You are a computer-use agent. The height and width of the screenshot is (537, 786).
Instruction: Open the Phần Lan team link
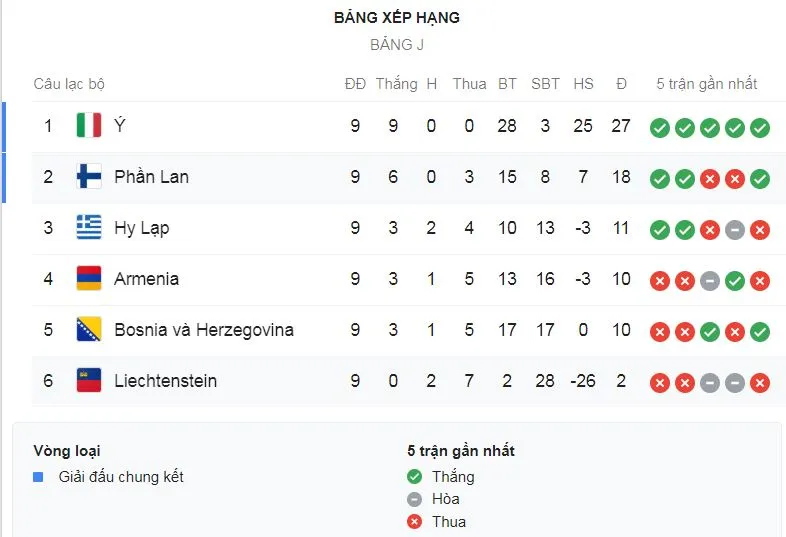tap(151, 177)
